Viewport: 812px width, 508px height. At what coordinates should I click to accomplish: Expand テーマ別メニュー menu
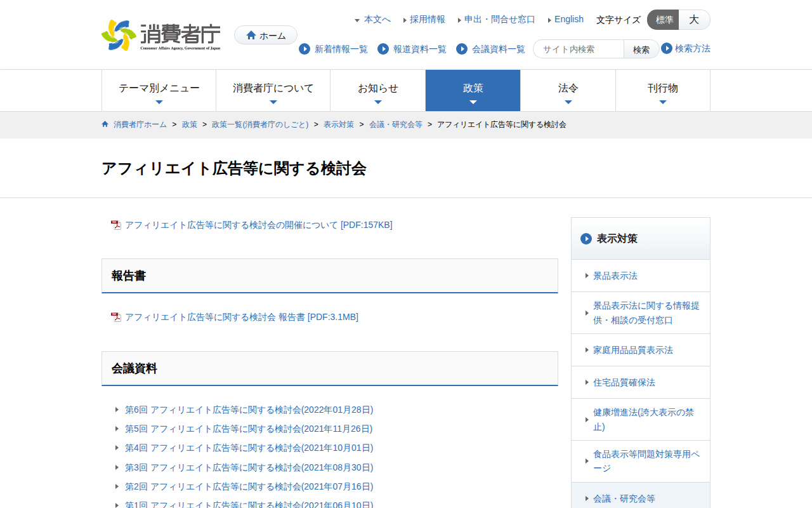click(159, 90)
